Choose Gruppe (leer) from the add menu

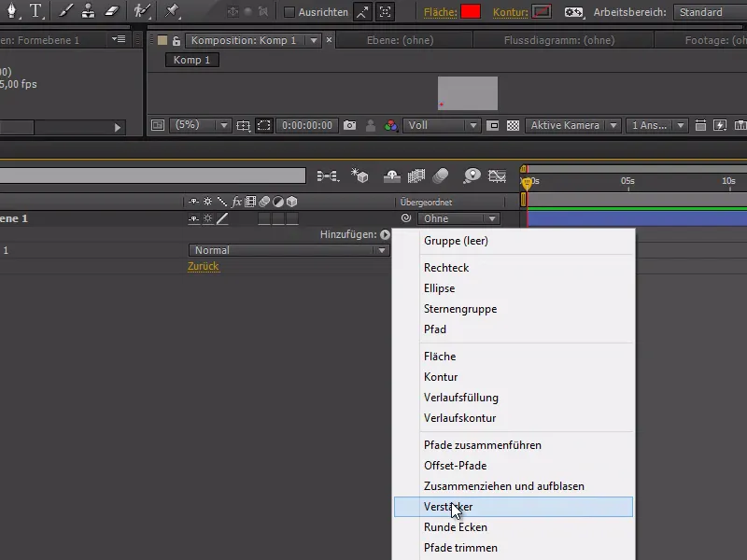pyautogui.click(x=514, y=241)
